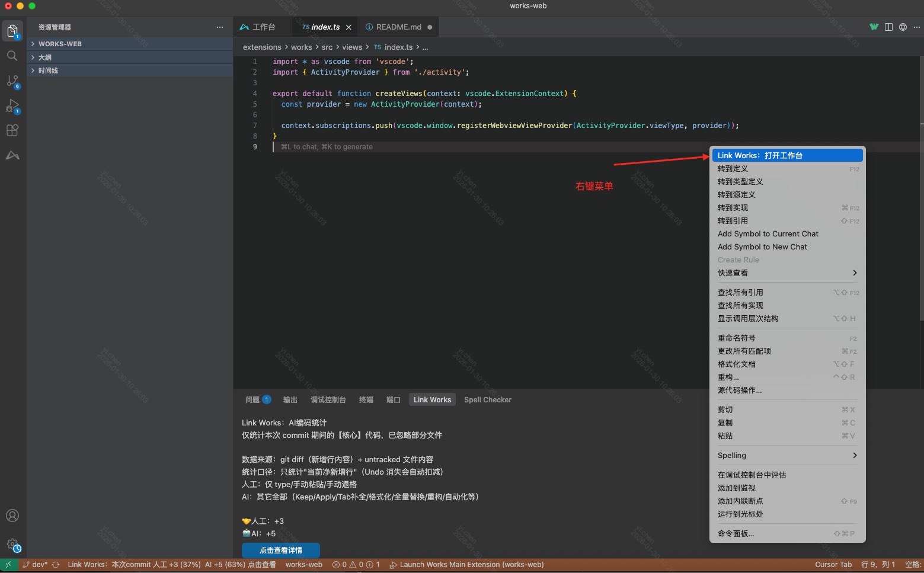This screenshot has height=573, width=924.
Task: Switch to the README.md editor tab
Action: (x=398, y=27)
